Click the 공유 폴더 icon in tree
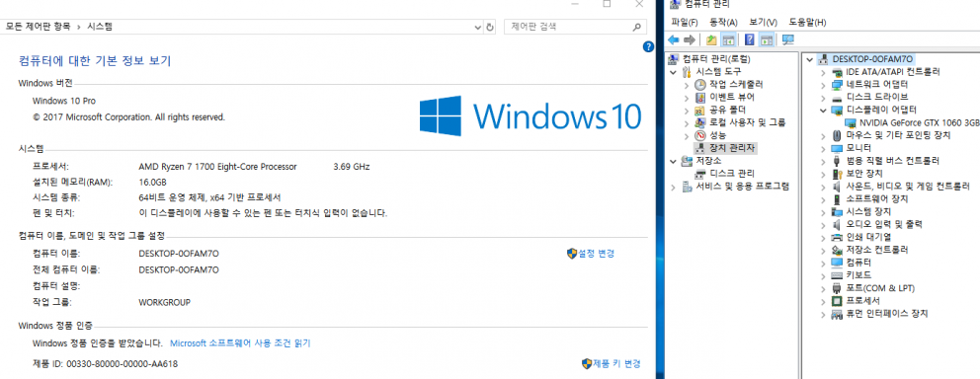This screenshot has width=980, height=379. point(700,110)
